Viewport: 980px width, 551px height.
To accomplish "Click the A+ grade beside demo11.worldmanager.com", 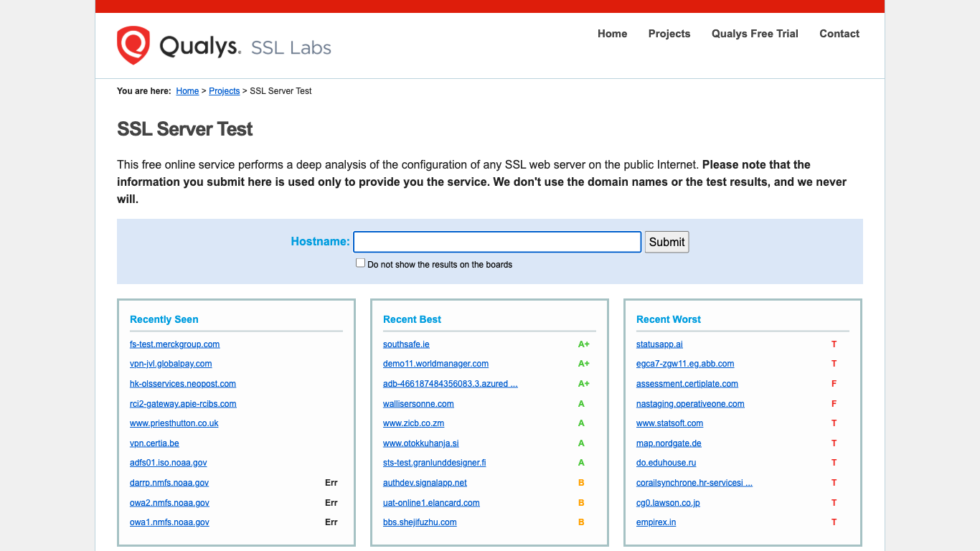I will [x=583, y=364].
